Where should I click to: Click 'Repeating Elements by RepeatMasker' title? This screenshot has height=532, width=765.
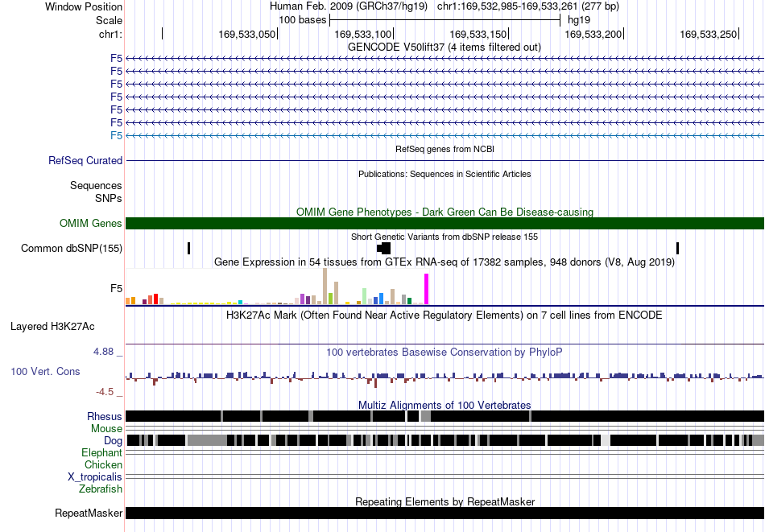445,501
